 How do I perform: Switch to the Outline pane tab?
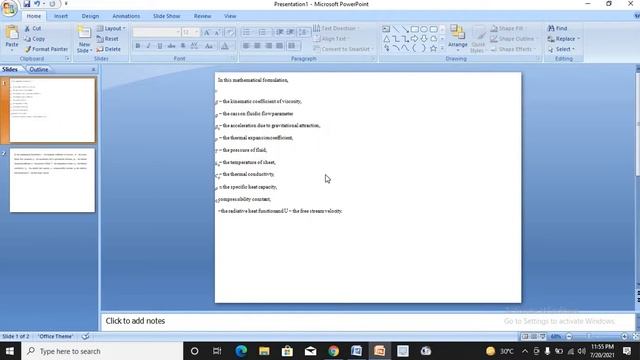click(39, 69)
